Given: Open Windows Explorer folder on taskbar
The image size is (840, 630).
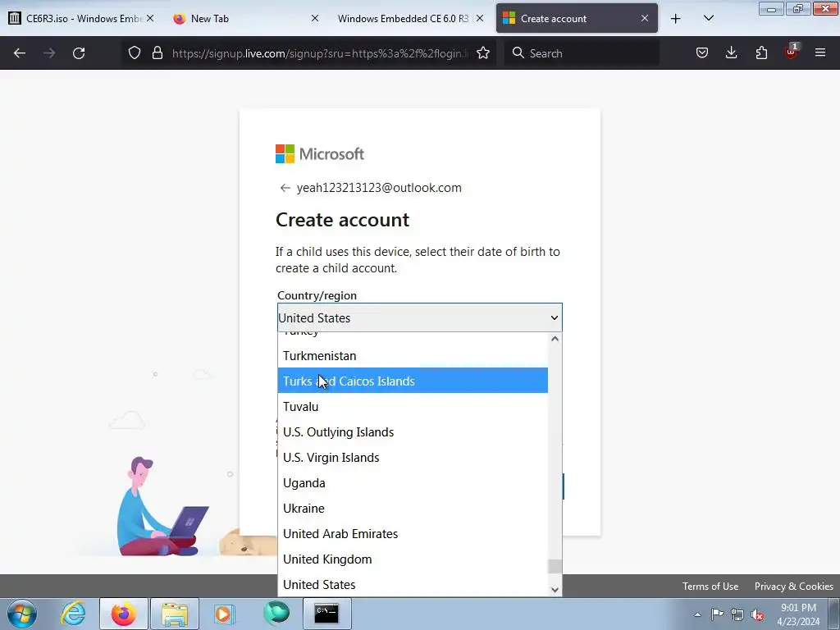Looking at the screenshot, I should pos(175,614).
